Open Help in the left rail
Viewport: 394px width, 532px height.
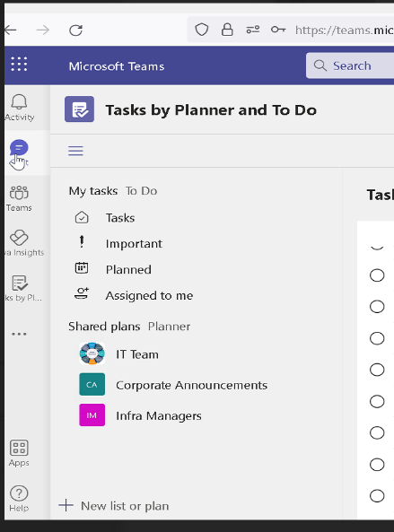tap(19, 498)
